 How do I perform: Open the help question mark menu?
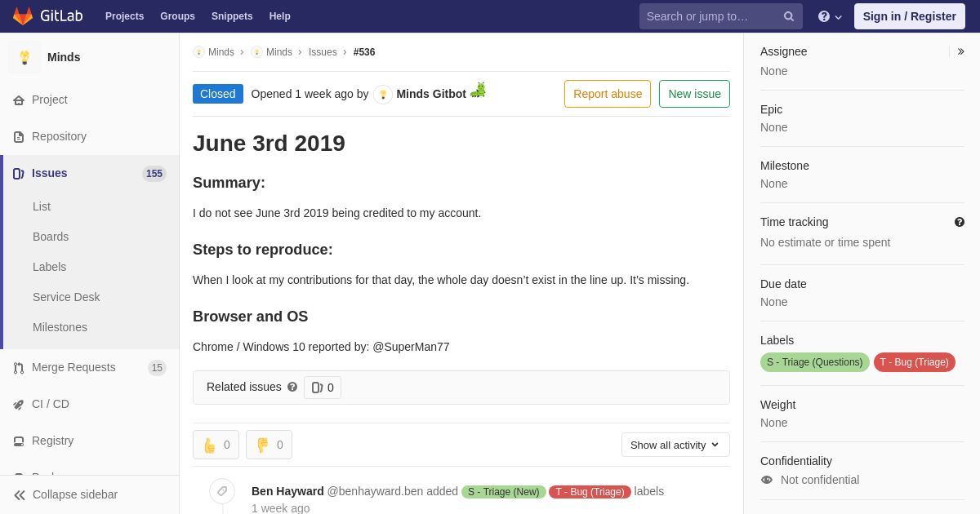[830, 16]
